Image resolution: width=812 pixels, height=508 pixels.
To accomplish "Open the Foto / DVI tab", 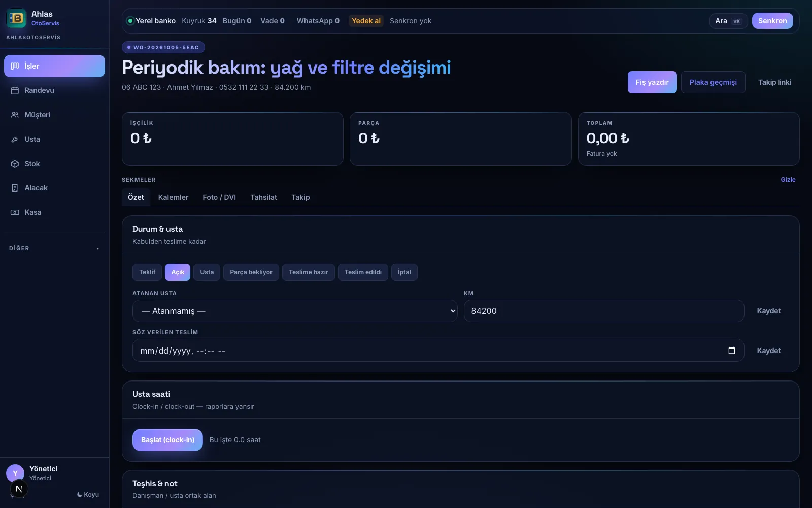I will [x=219, y=197].
